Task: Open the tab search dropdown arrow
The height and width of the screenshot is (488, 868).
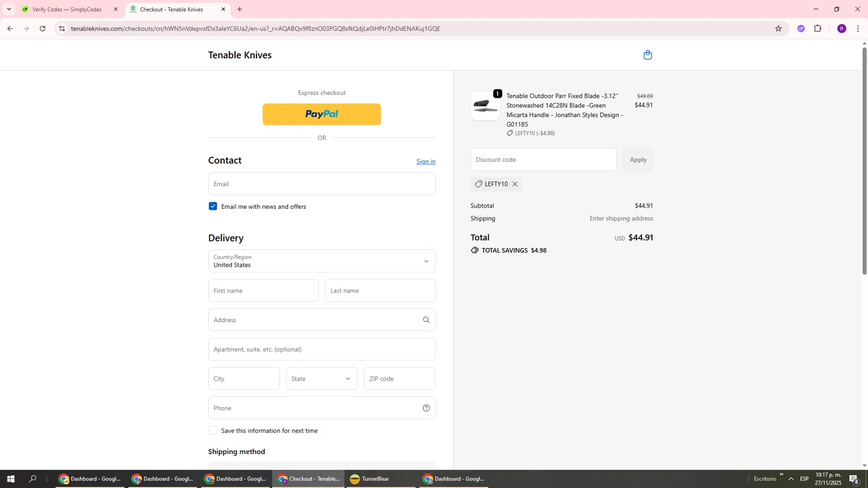Action: coord(9,9)
